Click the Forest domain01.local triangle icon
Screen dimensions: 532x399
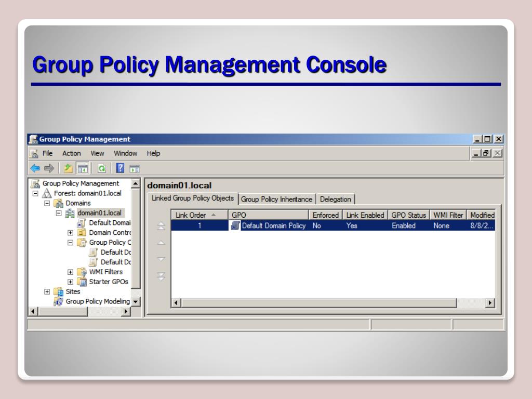[46, 193]
